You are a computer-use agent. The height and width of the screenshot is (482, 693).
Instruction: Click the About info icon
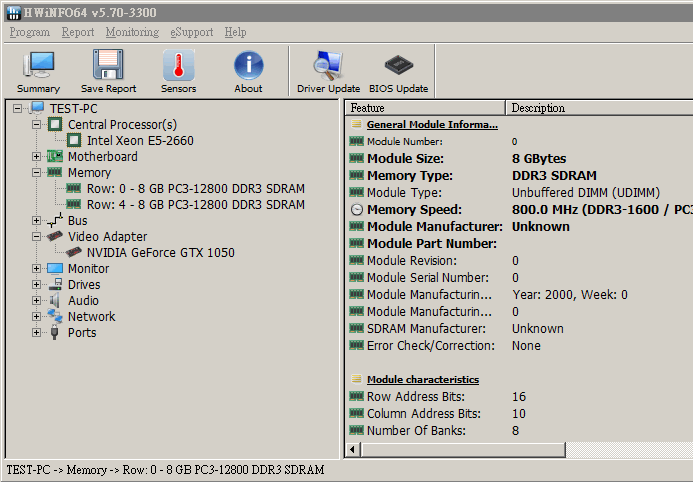(248, 71)
